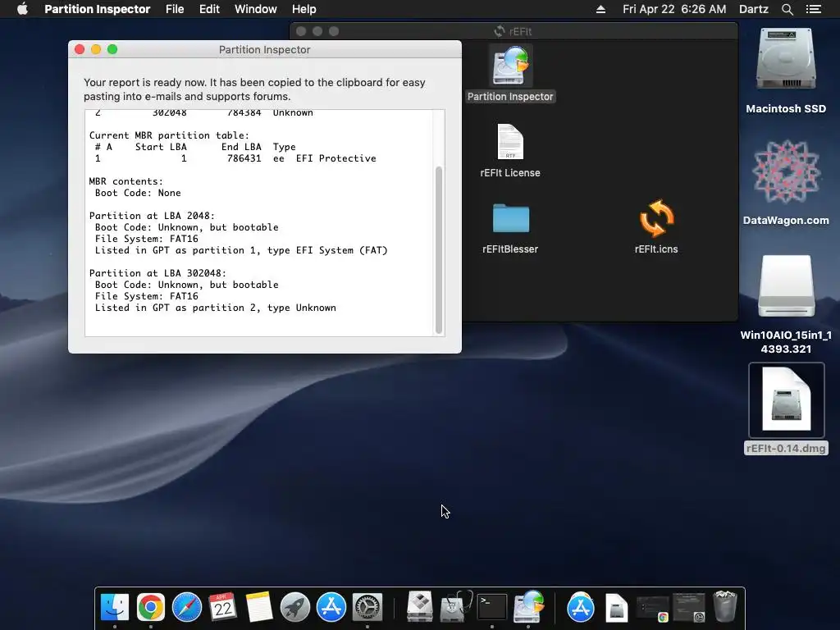The image size is (840, 630).
Task: Open the Trash in the Dock
Action: click(725, 606)
